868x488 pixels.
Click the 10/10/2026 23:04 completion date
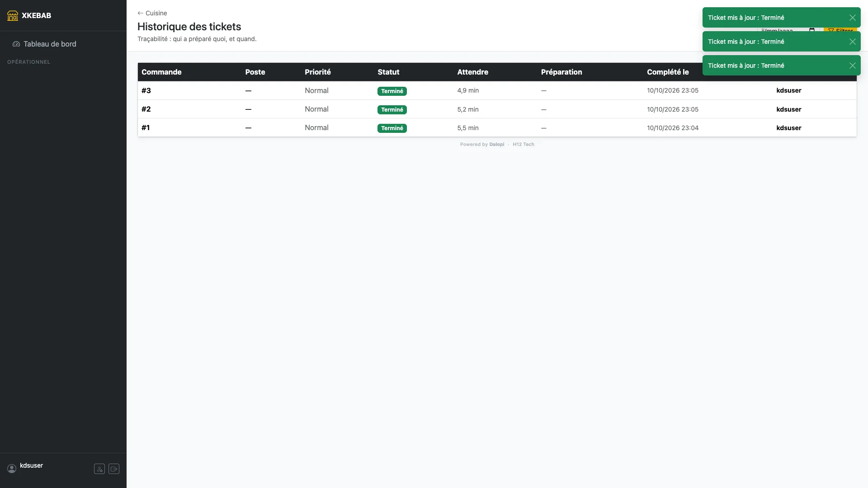pos(673,128)
